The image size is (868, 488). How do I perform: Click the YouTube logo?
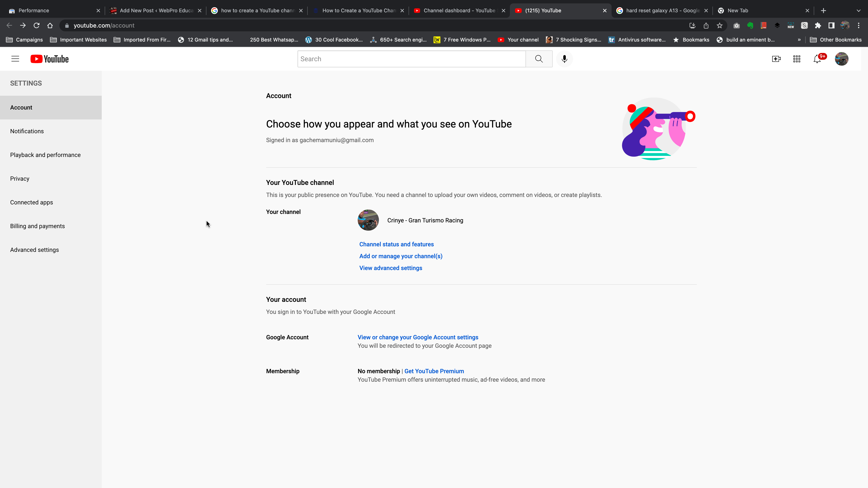click(50, 59)
